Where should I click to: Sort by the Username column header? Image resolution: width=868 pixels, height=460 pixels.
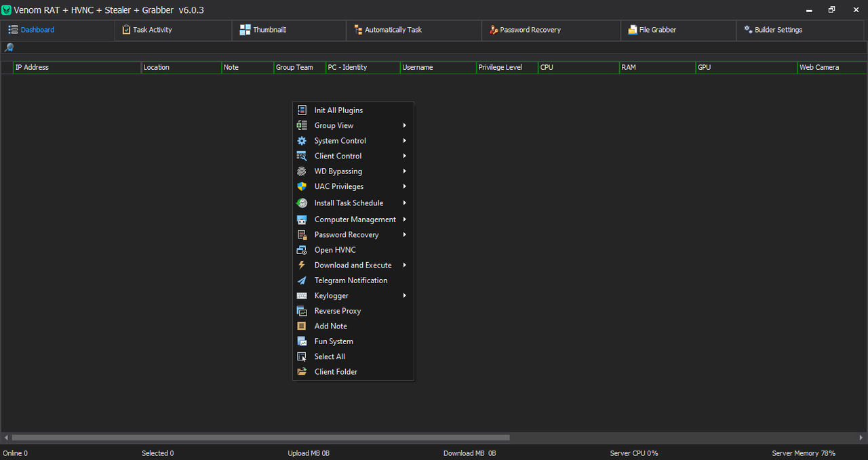(x=438, y=67)
